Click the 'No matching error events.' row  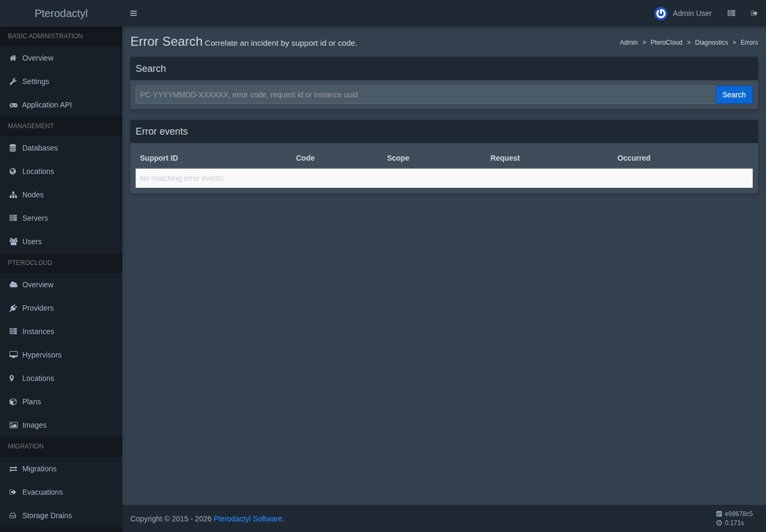point(444,178)
